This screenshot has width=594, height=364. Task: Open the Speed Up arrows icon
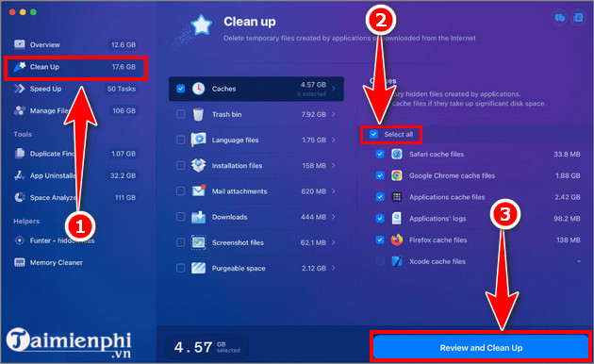[x=19, y=89]
